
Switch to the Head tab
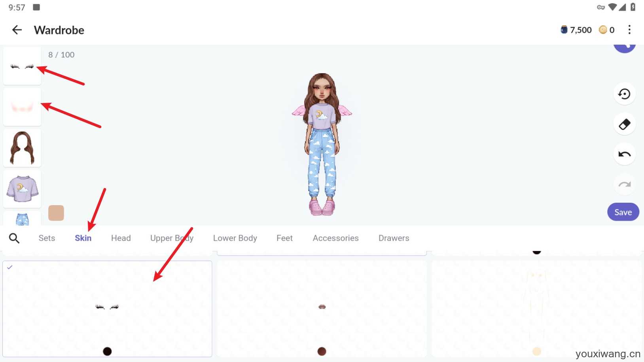point(121,238)
